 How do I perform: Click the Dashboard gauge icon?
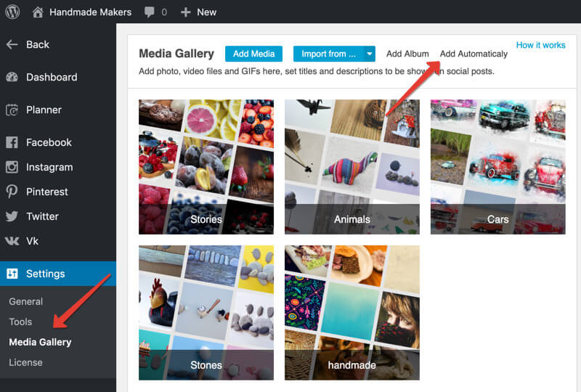(x=12, y=77)
